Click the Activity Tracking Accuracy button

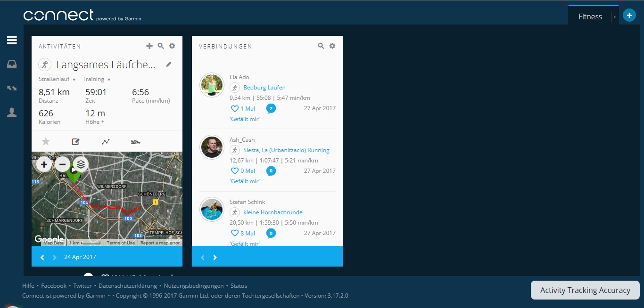coord(585,290)
